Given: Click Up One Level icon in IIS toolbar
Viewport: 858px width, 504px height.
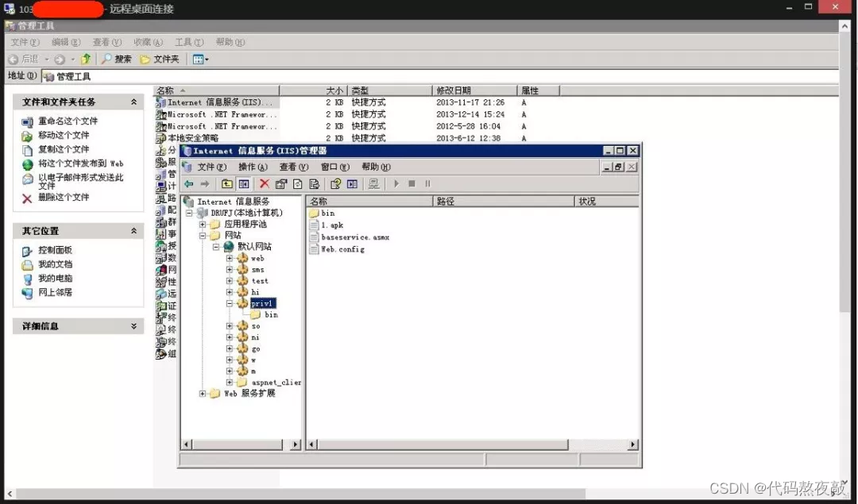Looking at the screenshot, I should [226, 183].
